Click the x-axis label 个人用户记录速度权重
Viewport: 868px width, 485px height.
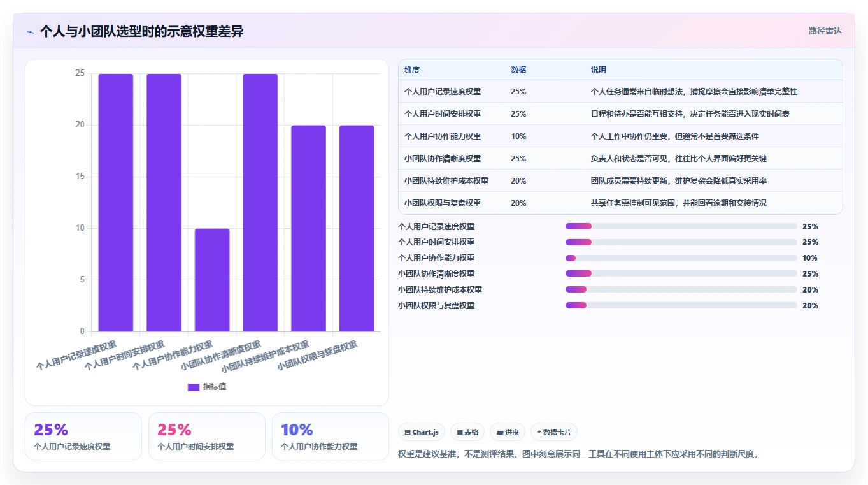point(76,356)
